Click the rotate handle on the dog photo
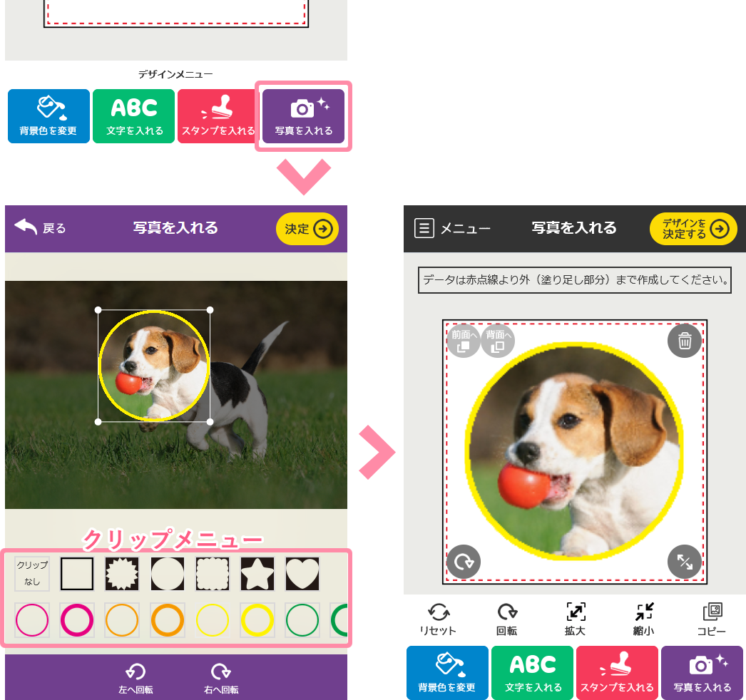Image resolution: width=746 pixels, height=700 pixels. point(464,562)
